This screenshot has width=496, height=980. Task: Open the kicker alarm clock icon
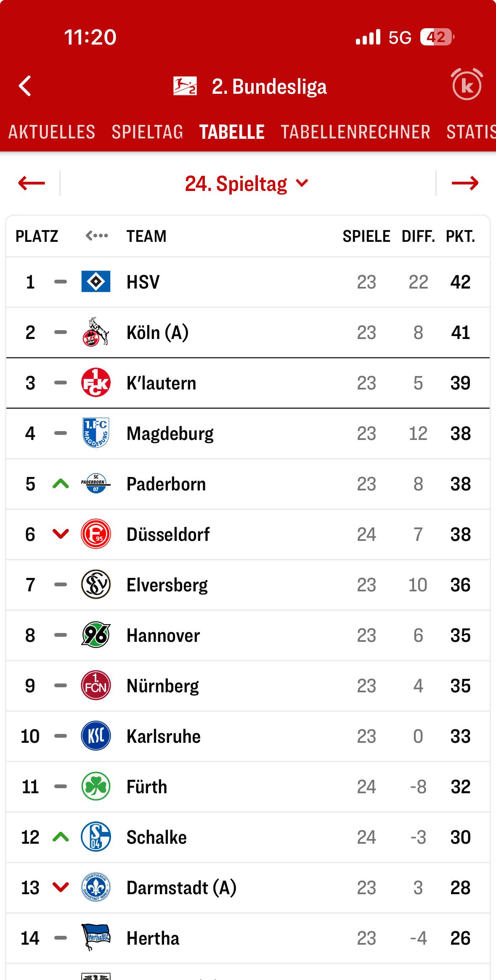coord(467,85)
